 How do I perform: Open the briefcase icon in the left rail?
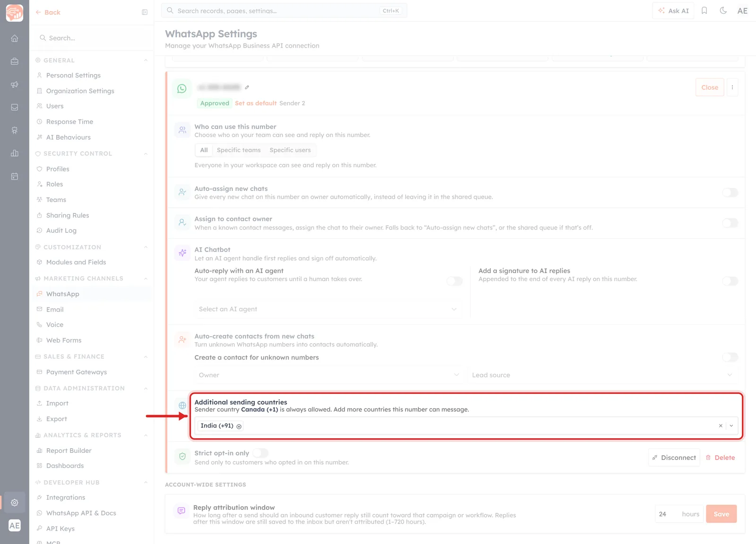coord(15,61)
